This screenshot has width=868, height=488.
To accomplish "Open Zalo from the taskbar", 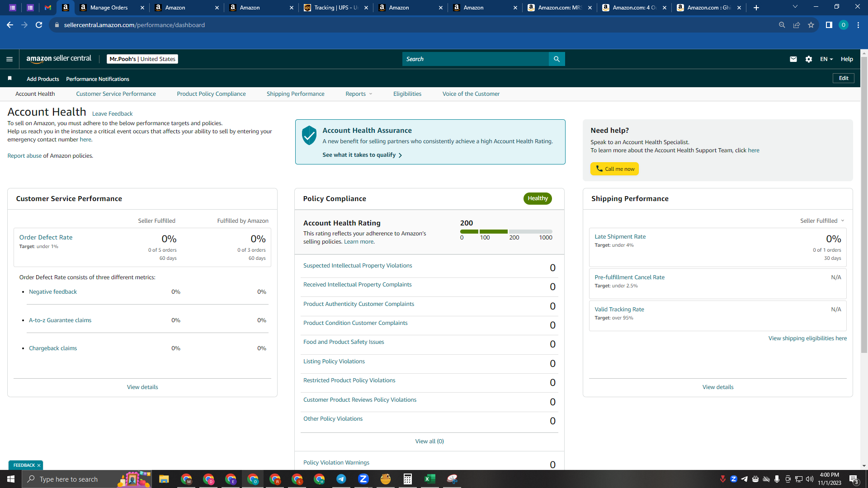I will coord(363,479).
